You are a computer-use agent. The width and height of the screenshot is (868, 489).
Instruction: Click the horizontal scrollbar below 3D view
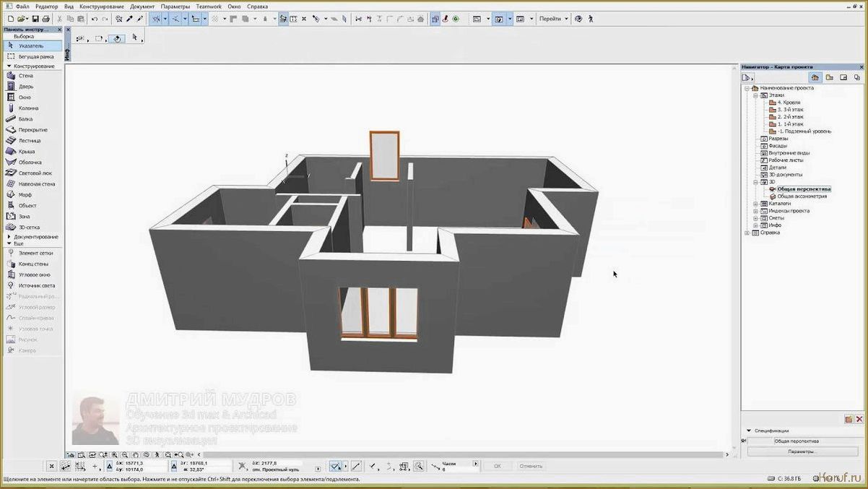click(x=462, y=455)
